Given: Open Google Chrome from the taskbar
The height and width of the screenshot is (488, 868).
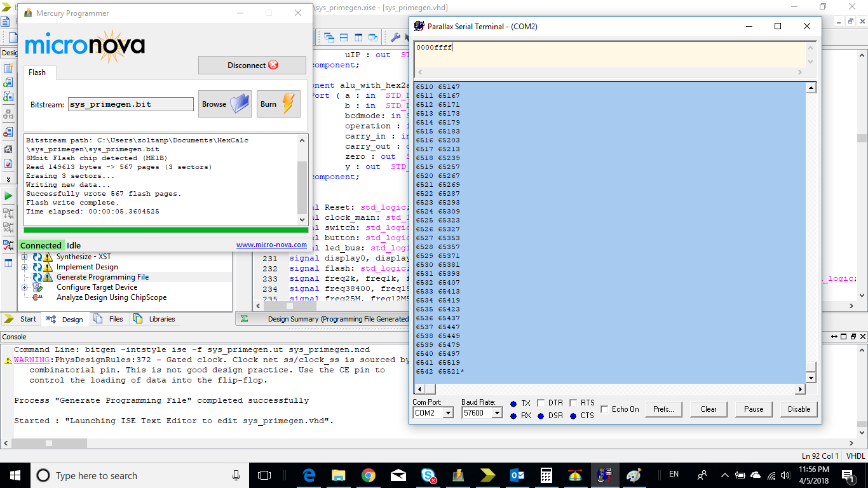Looking at the screenshot, I should click(368, 475).
